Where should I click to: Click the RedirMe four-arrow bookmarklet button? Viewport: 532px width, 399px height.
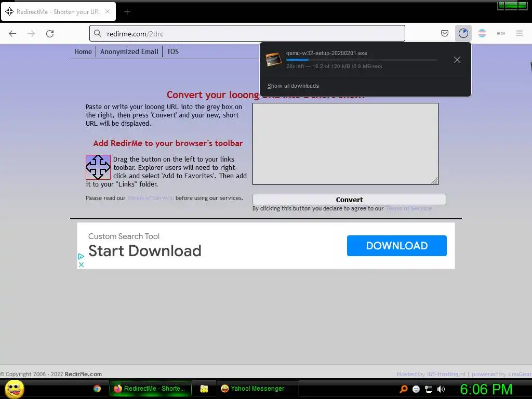[x=98, y=167]
